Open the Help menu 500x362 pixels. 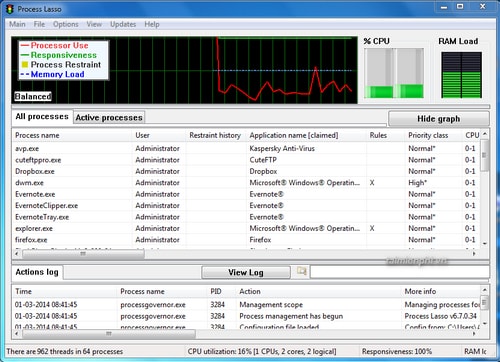point(152,24)
